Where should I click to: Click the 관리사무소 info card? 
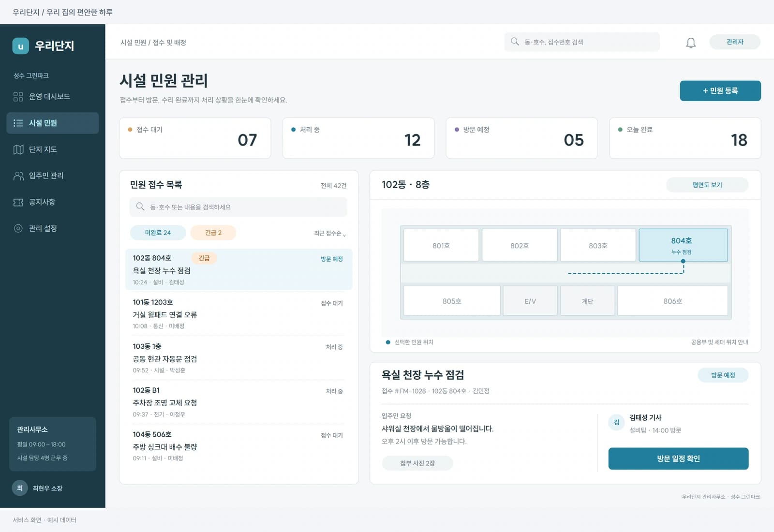pos(53,444)
